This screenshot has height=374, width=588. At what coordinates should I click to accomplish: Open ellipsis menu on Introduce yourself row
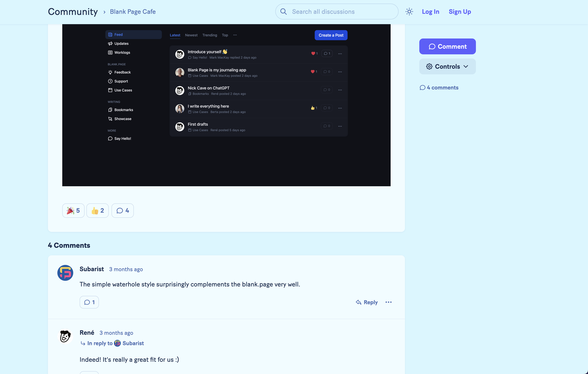pyautogui.click(x=340, y=54)
